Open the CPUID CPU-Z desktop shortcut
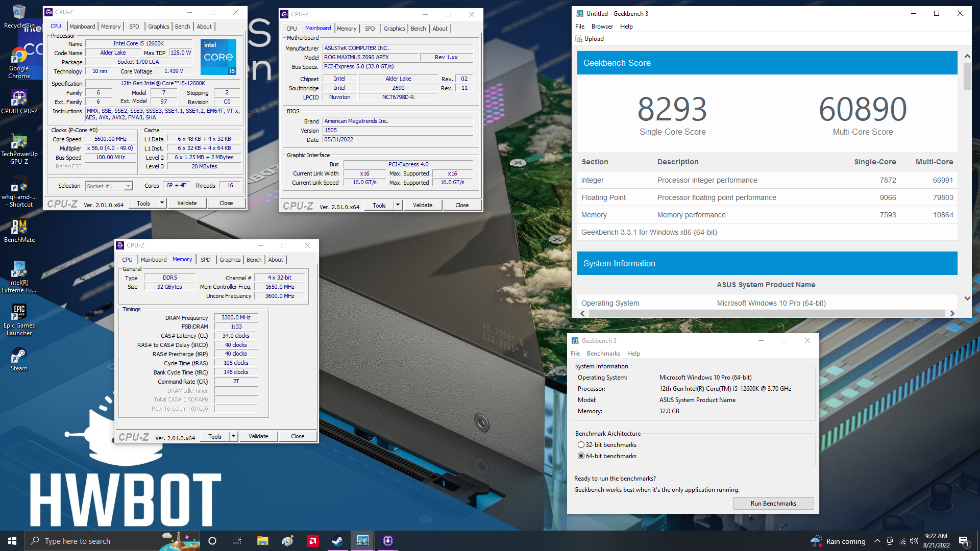Viewport: 980px width, 551px height. tap(19, 102)
